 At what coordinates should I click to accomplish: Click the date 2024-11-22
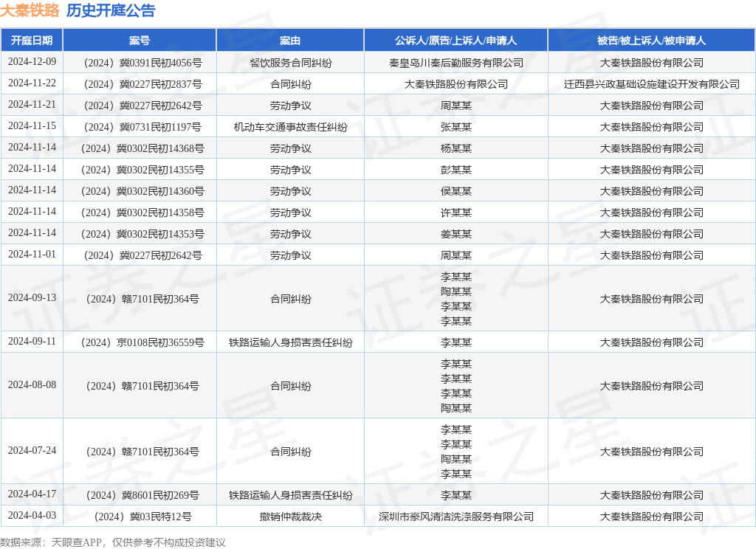(x=32, y=83)
